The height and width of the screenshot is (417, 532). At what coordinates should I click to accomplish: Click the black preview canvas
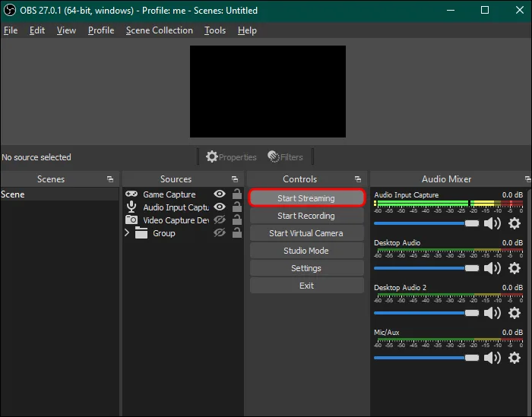pyautogui.click(x=268, y=92)
